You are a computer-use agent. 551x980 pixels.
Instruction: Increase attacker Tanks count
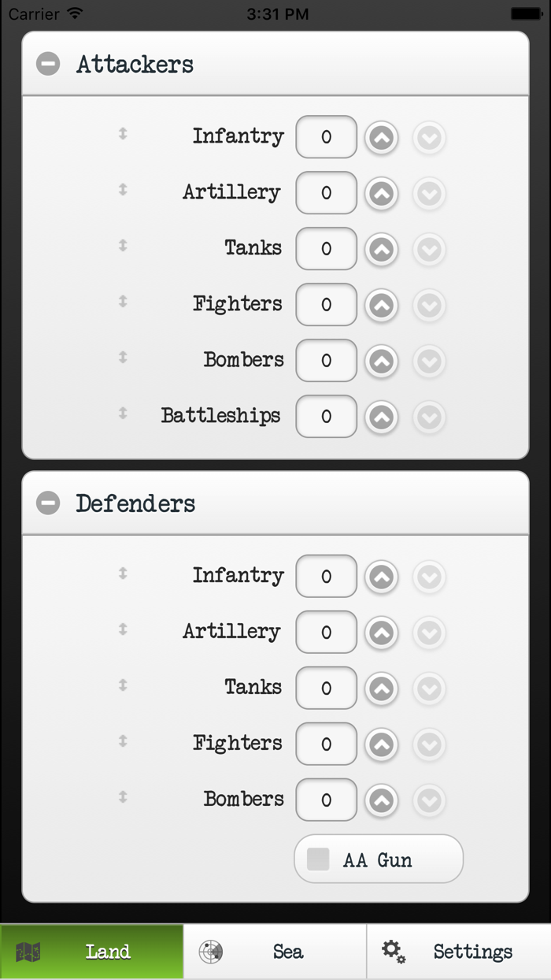(x=381, y=248)
